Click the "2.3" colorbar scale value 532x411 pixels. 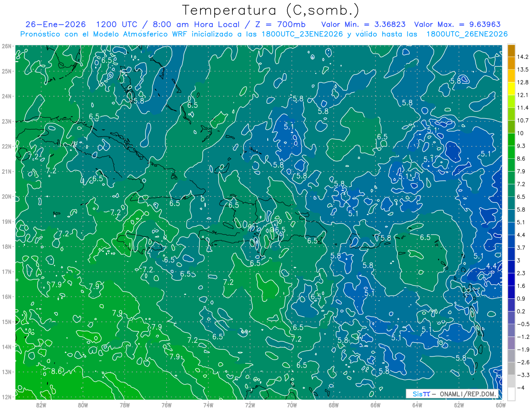pos(521,273)
